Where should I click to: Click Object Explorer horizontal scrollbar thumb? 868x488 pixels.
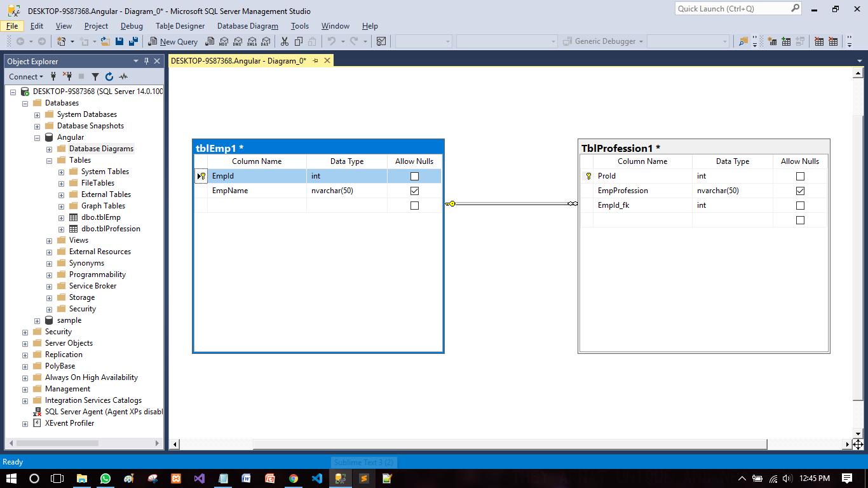tap(57, 443)
